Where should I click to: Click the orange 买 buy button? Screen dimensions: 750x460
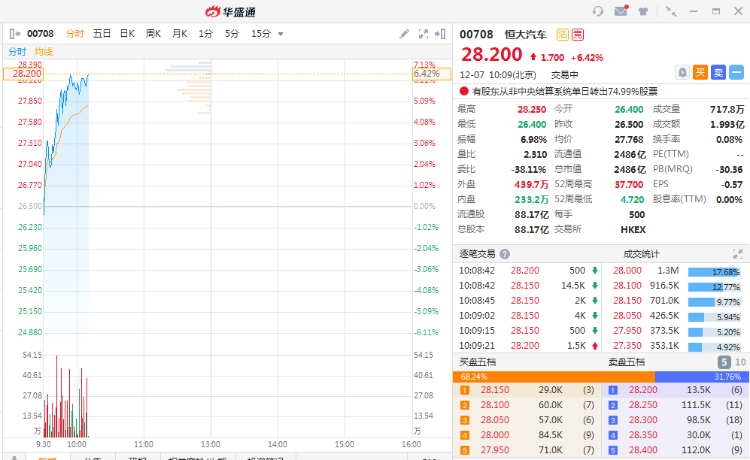pos(700,72)
